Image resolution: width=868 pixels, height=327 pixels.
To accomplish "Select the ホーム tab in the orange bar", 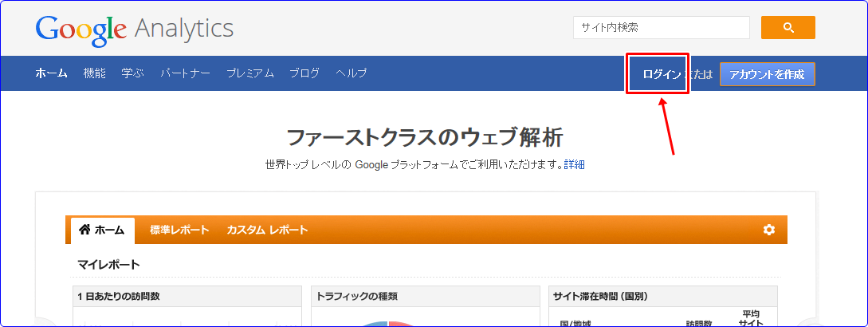I will pyautogui.click(x=102, y=230).
